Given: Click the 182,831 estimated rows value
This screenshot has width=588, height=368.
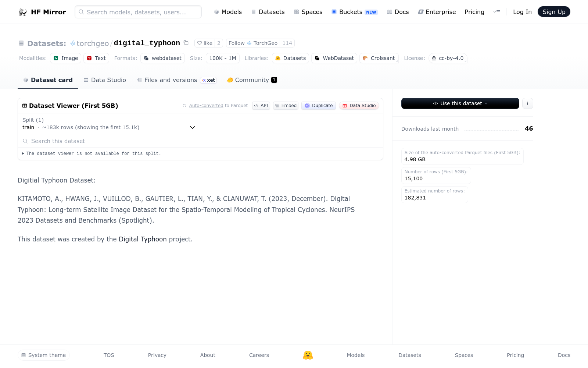Looking at the screenshot, I should click(x=415, y=198).
